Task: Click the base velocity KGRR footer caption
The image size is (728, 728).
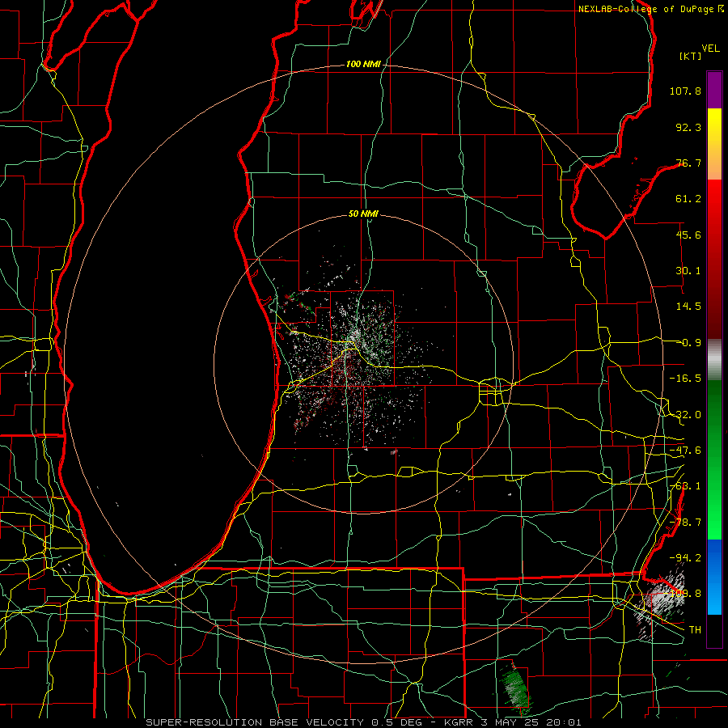Action: (363, 722)
